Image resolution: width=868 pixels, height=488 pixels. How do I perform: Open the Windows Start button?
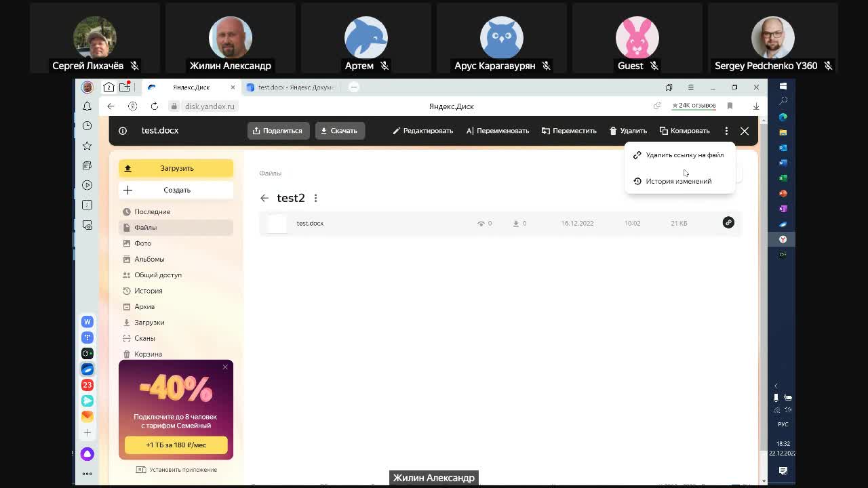pyautogui.click(x=783, y=86)
